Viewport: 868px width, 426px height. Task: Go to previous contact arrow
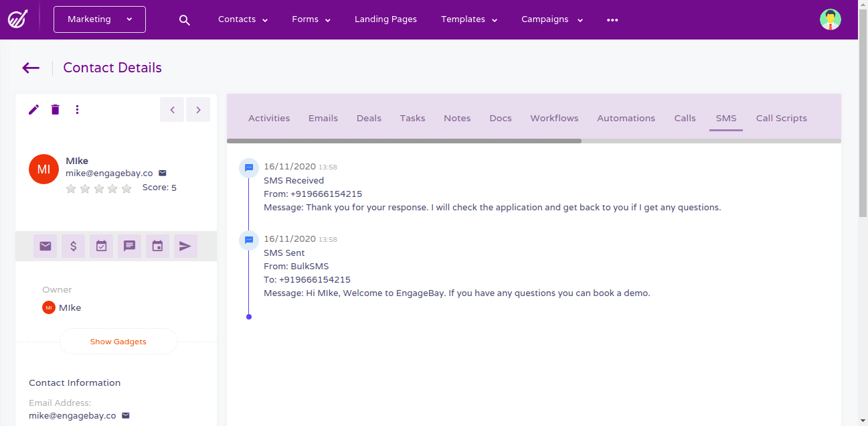(172, 110)
